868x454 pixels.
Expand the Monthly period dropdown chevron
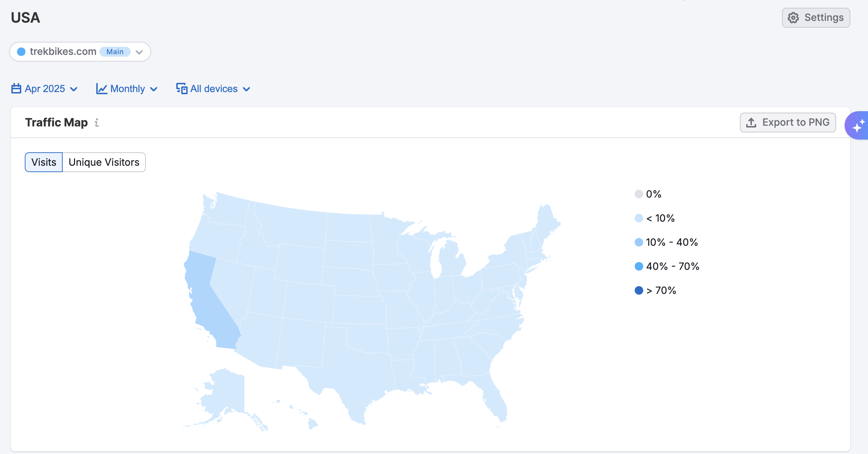(x=154, y=89)
